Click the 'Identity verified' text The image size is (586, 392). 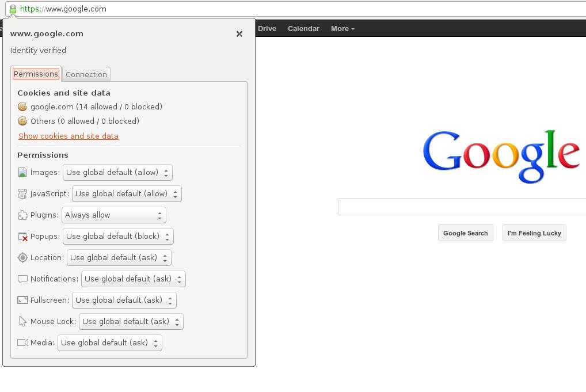(38, 50)
